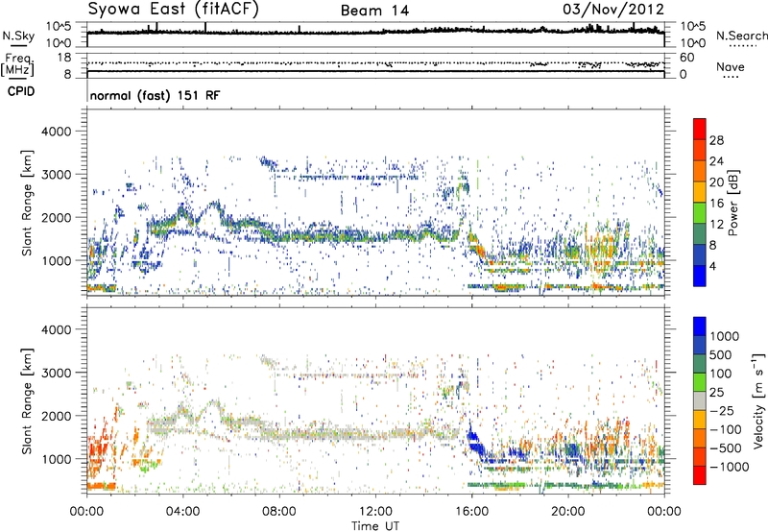Click the noise spike near 03:00 in N.Sky plot
The height and width of the screenshot is (532, 768).
156,27
